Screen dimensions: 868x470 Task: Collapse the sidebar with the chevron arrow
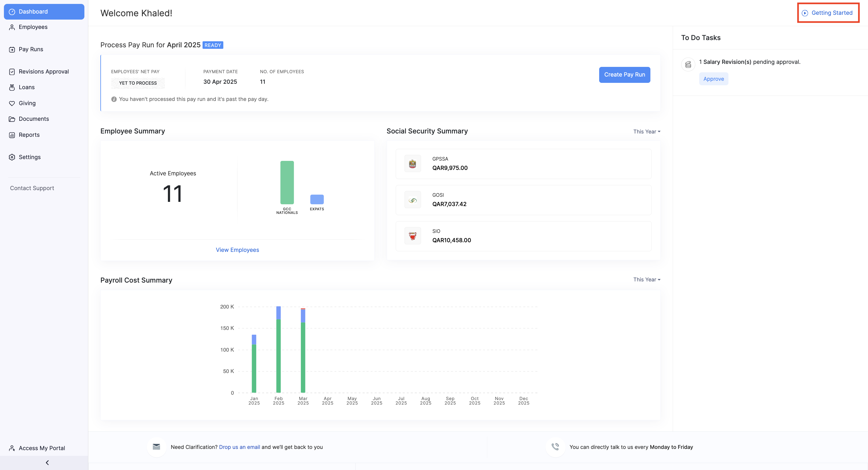[47, 462]
